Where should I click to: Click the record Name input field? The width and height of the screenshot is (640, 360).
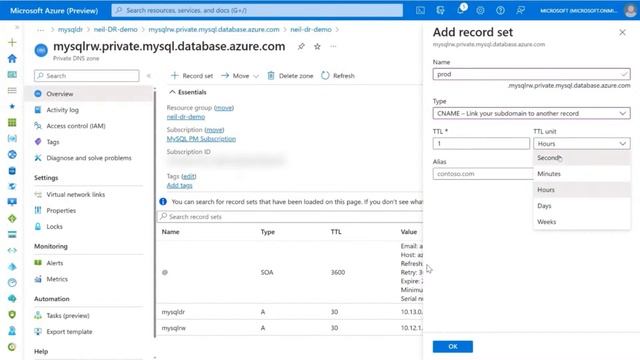tap(531, 74)
